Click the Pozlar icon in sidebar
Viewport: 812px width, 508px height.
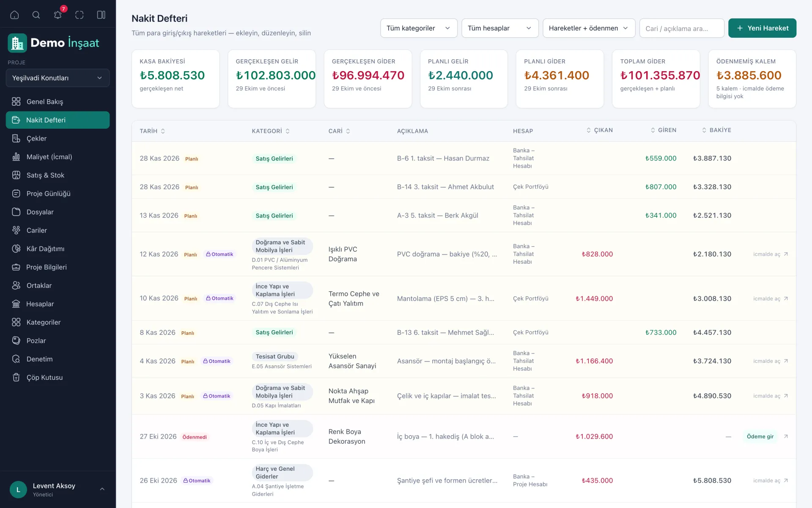16,340
